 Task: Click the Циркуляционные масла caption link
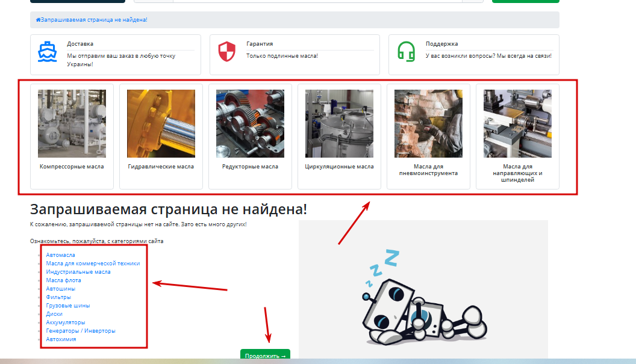tap(340, 167)
